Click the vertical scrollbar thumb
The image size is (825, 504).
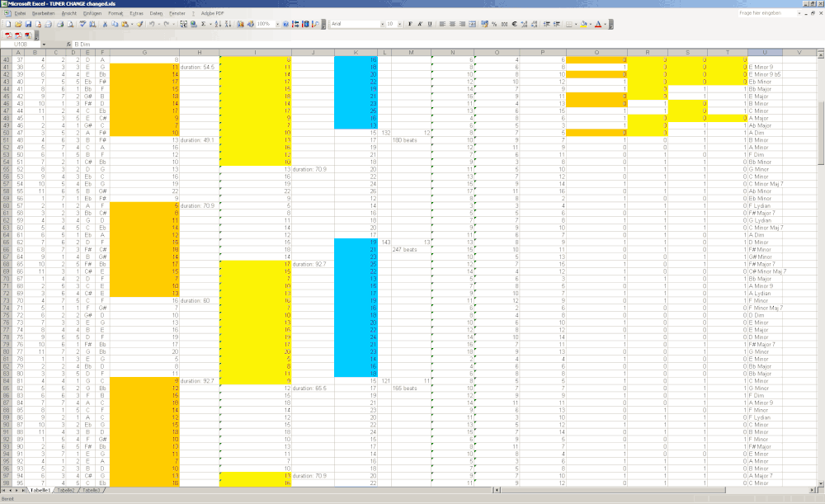(821, 131)
